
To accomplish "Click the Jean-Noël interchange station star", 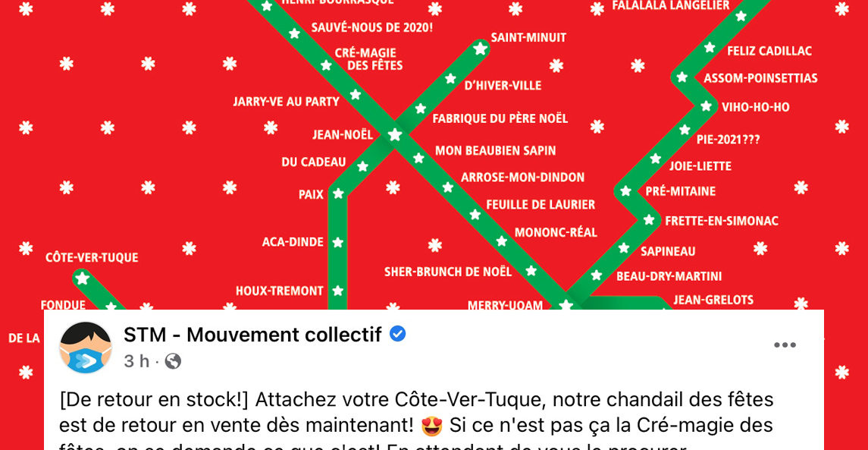I will [x=395, y=134].
